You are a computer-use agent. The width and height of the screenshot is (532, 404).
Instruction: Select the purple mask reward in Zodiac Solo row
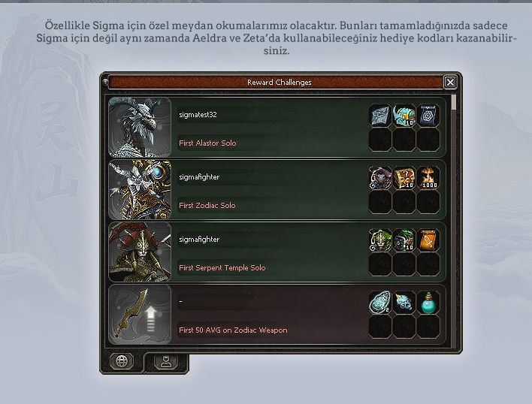point(380,178)
